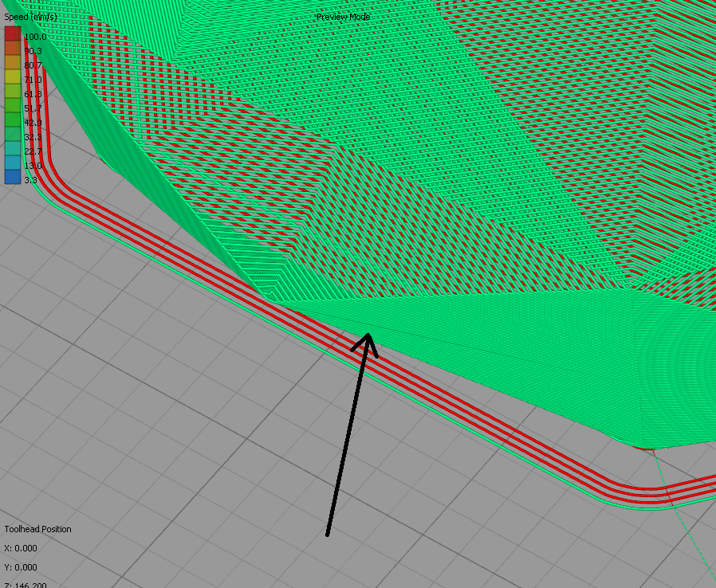Click the Speed (mm/s) legend title
The height and width of the screenshot is (588, 716).
coord(30,17)
